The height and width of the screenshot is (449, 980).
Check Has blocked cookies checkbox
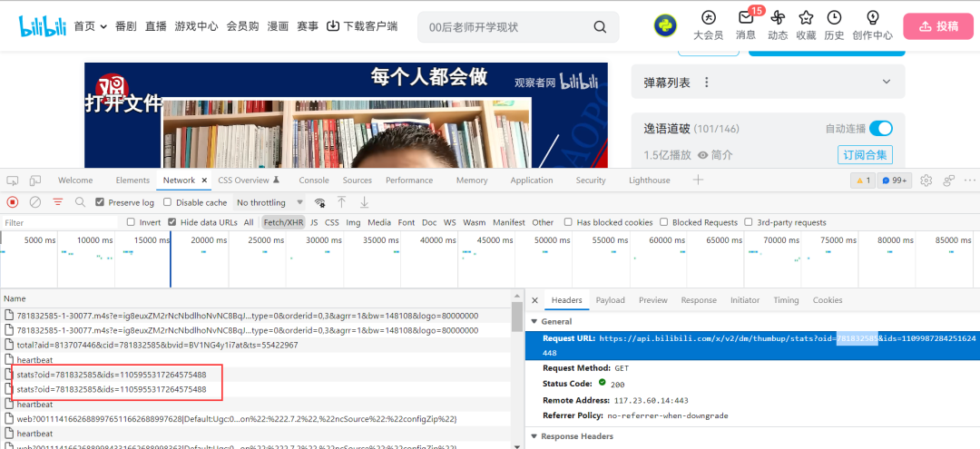point(568,222)
